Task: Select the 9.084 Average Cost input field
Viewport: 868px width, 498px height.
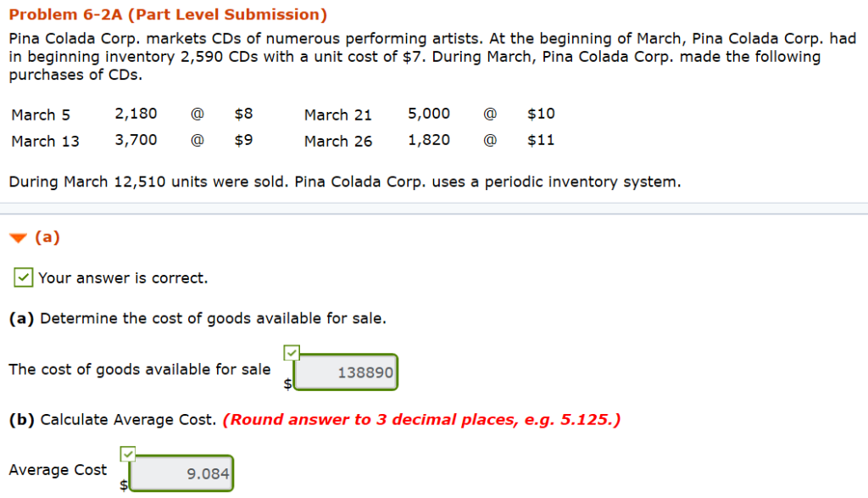Action: 180,473
